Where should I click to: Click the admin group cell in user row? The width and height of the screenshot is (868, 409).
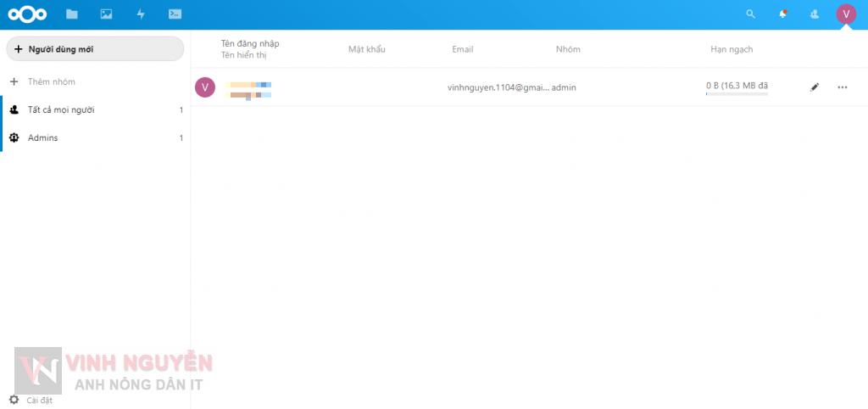[x=564, y=87]
